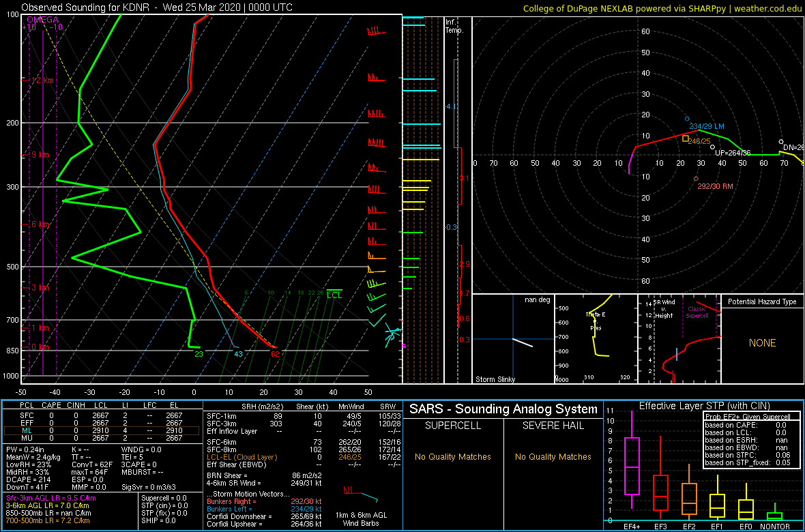Click the SARS - Sounding Analog System header
805x532 pixels.
(x=503, y=409)
